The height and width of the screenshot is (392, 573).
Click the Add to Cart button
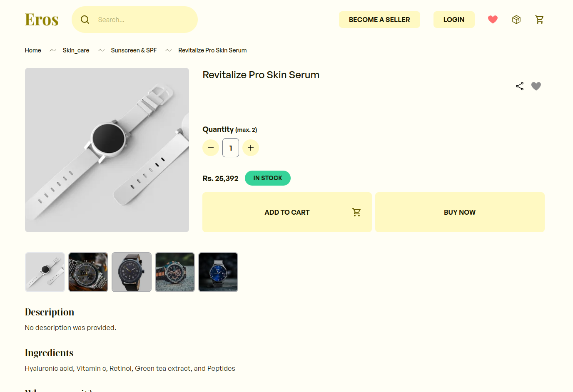point(287,212)
